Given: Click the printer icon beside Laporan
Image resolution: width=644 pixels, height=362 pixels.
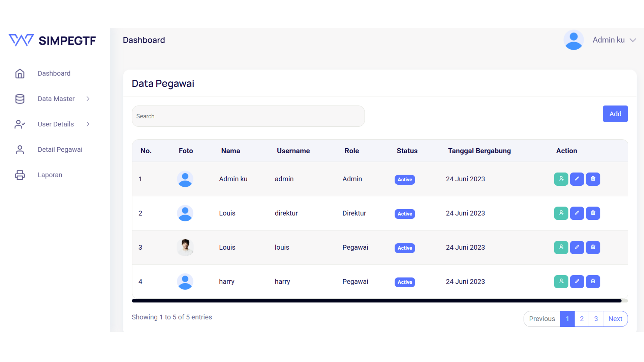Looking at the screenshot, I should pyautogui.click(x=20, y=175).
